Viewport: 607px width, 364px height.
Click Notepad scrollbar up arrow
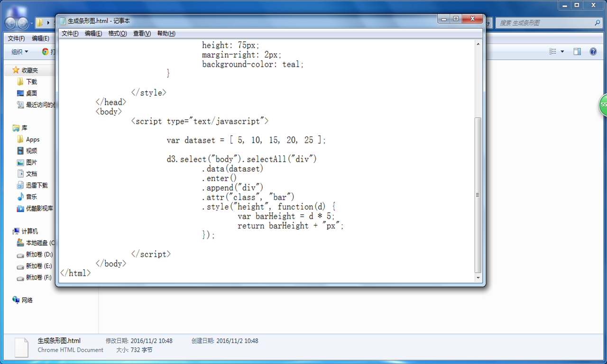click(x=478, y=44)
